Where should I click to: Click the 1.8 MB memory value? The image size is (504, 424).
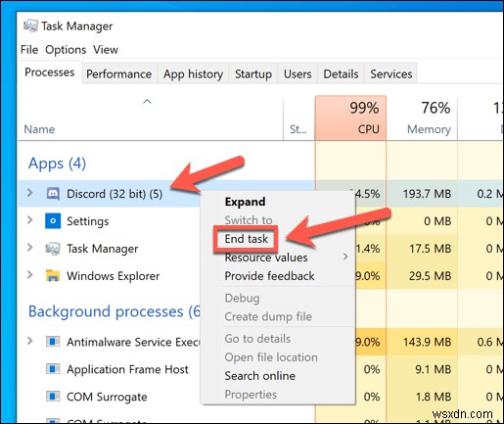[434, 397]
